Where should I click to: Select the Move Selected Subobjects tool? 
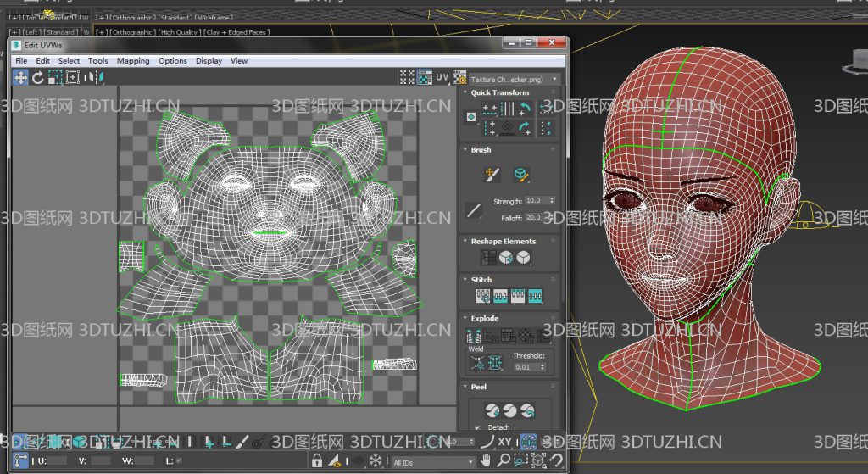tap(21, 77)
